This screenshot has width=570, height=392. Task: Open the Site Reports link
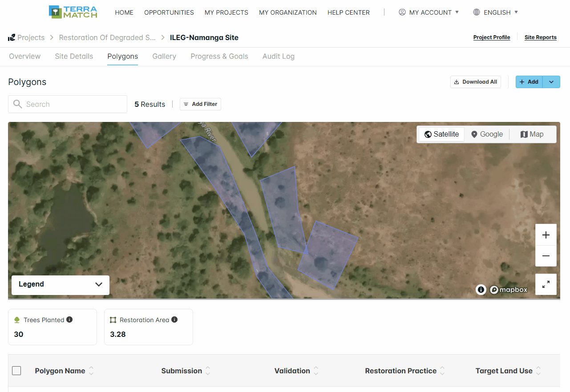(541, 37)
